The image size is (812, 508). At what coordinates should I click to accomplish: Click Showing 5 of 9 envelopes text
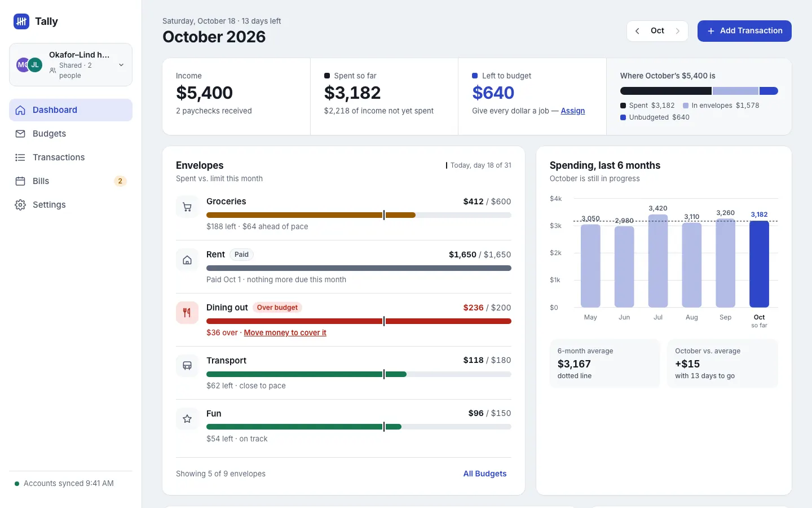click(x=220, y=474)
